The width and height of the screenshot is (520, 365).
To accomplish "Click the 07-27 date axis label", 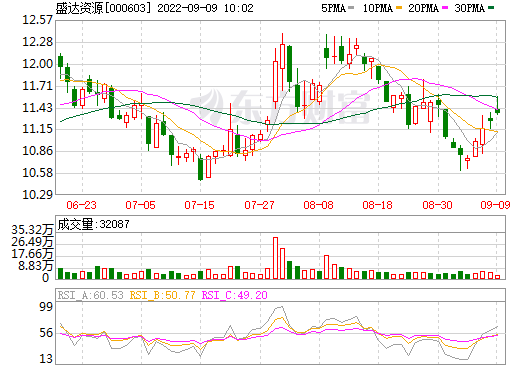I will click(x=259, y=205).
